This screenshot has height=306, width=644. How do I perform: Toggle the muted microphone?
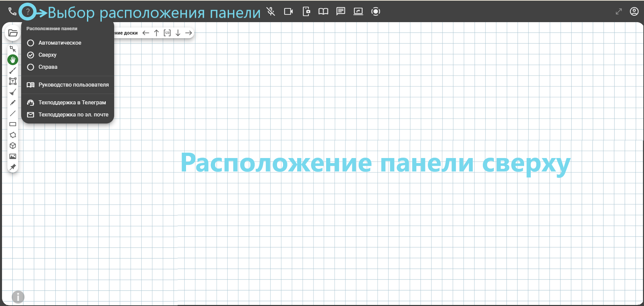click(x=271, y=11)
